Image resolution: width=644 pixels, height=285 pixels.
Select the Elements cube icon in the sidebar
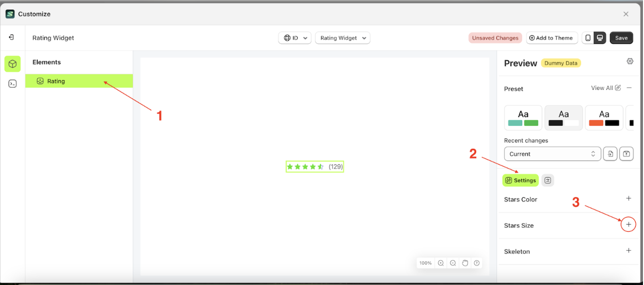12,64
